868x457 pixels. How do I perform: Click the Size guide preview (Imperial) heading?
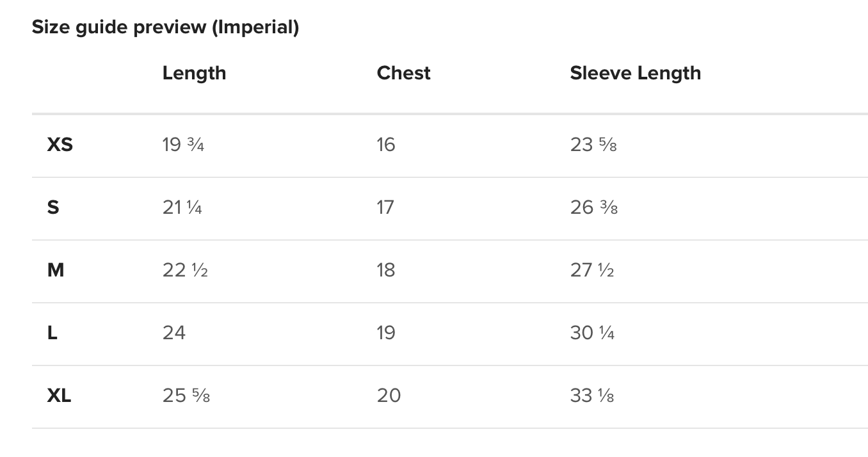(x=165, y=28)
